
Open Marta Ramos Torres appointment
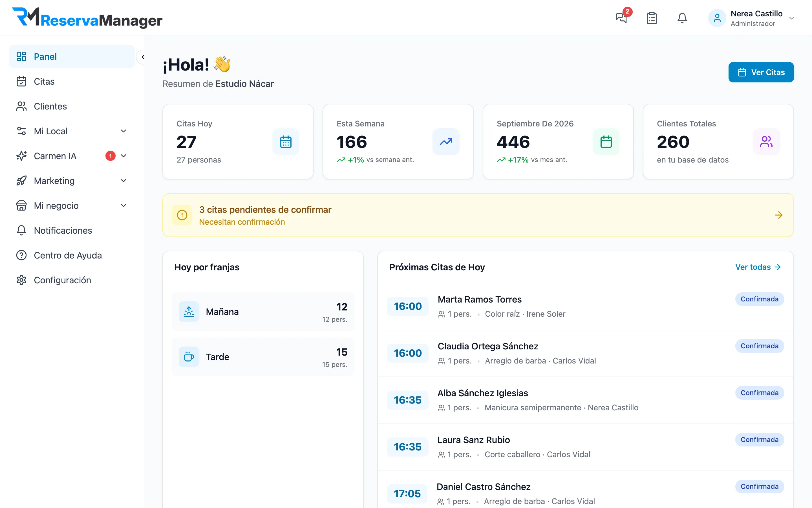(586, 306)
